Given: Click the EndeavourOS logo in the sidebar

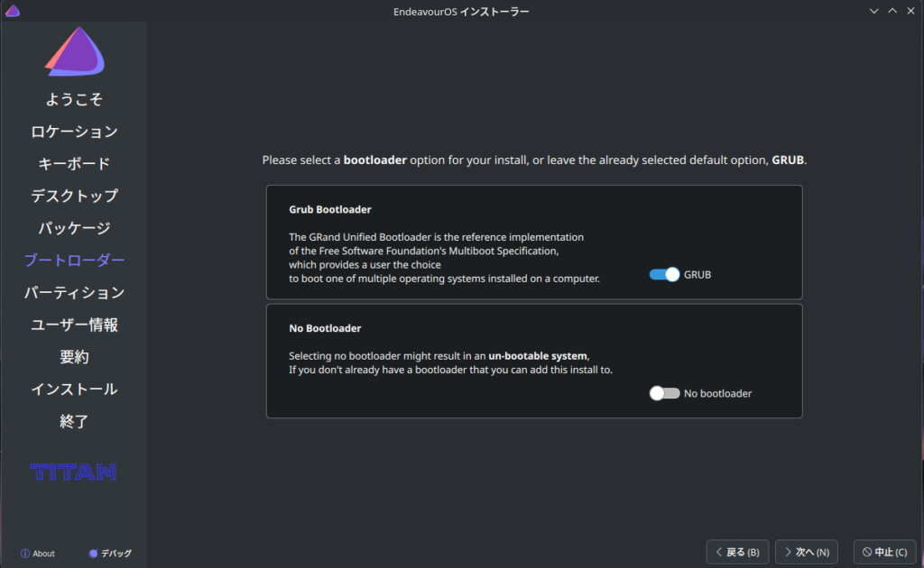Looking at the screenshot, I should tap(74, 52).
